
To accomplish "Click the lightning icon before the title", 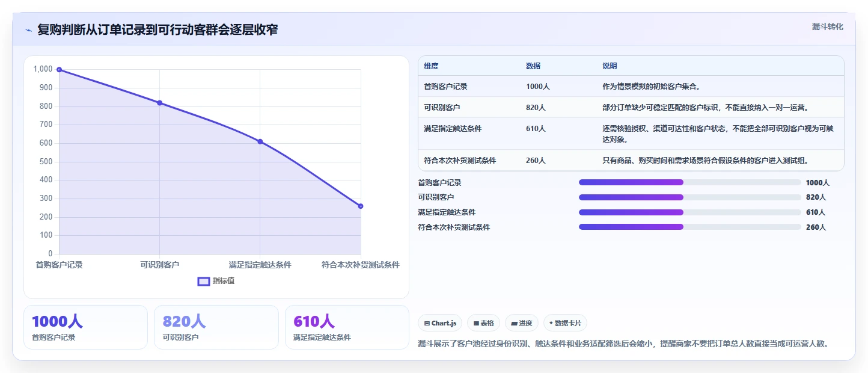I will [x=28, y=30].
